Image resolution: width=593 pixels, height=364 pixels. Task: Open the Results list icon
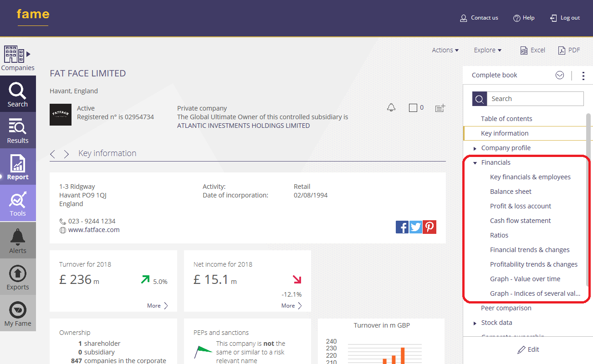click(x=18, y=131)
